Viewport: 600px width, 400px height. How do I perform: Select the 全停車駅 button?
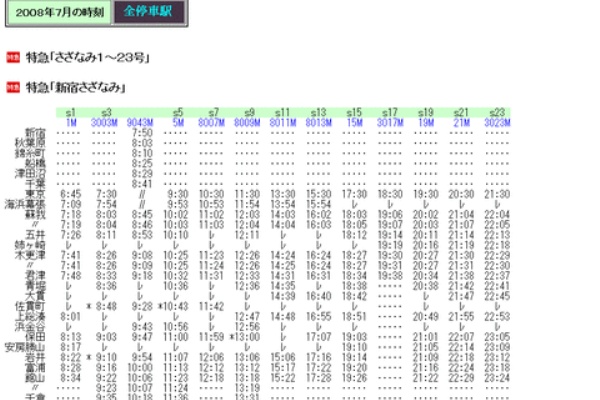(148, 11)
